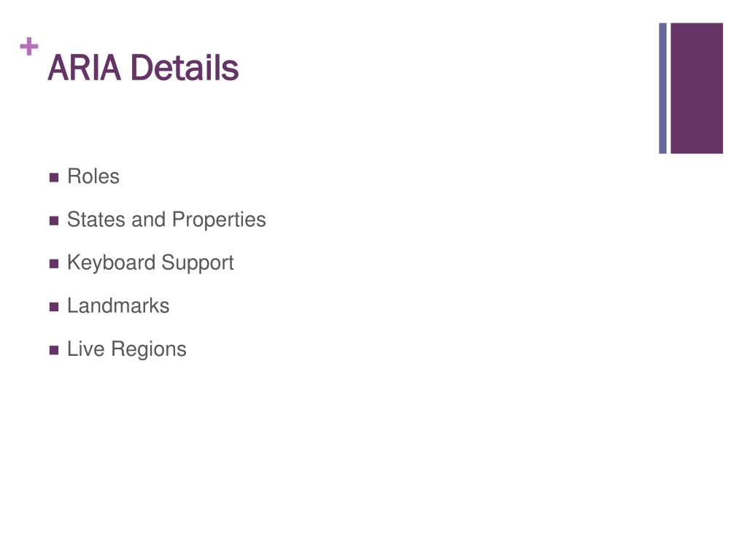Click the word Details in the title

point(185,68)
